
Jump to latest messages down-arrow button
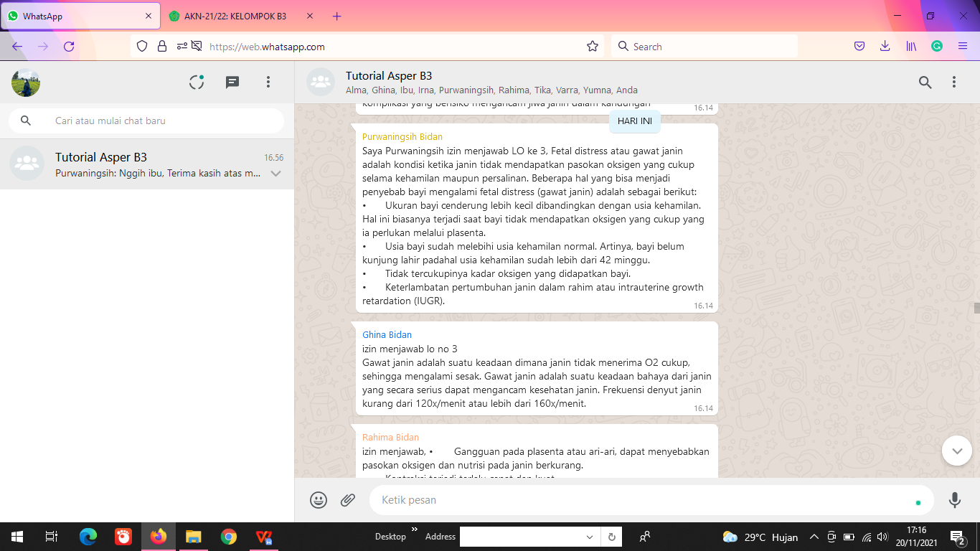point(957,451)
